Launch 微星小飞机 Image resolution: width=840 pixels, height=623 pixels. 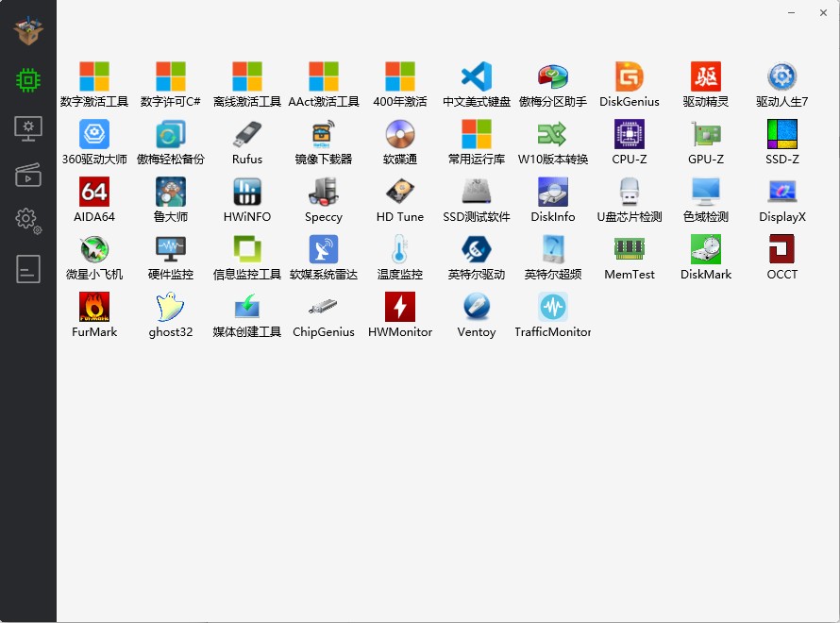[94, 258]
